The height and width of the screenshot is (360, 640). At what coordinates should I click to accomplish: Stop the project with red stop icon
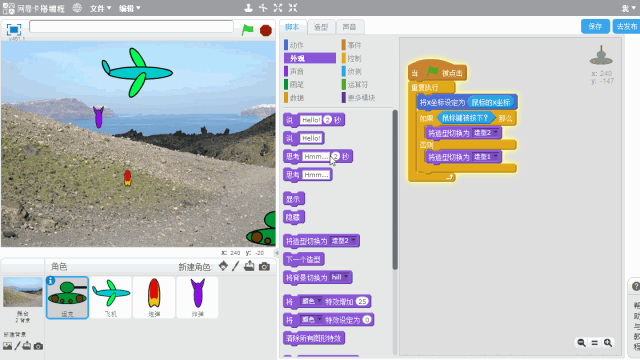[266, 30]
